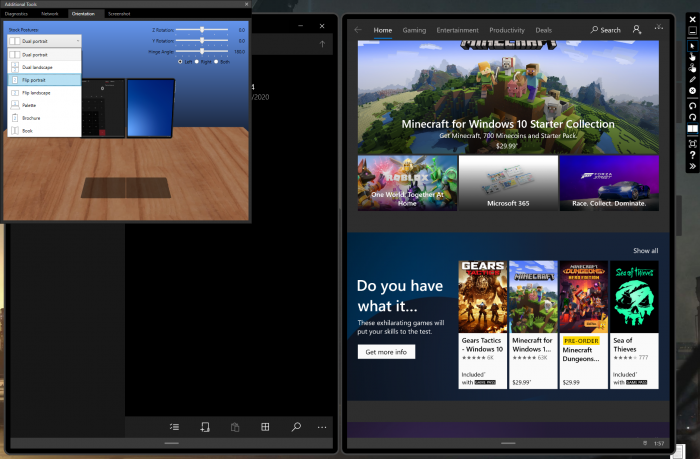This screenshot has width=700, height=459.
Task: Select Left radio button
Action: coord(180,62)
